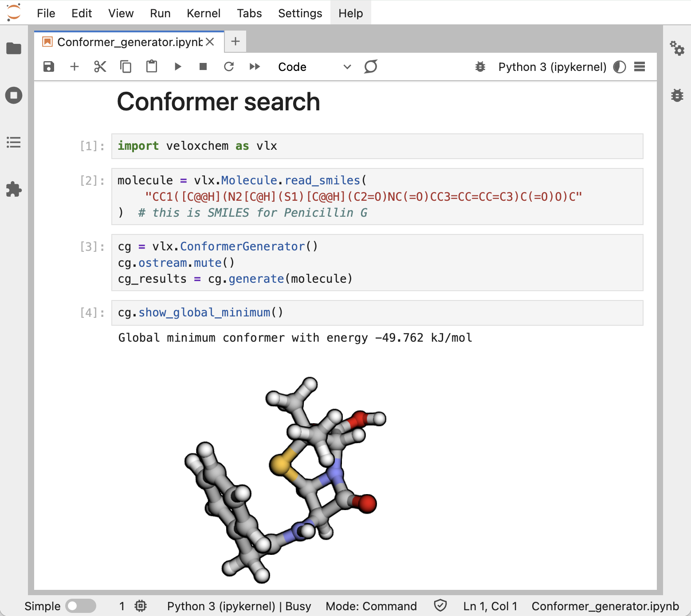The image size is (691, 616).
Task: Click the cell containing import veloxchem
Action: click(x=377, y=146)
